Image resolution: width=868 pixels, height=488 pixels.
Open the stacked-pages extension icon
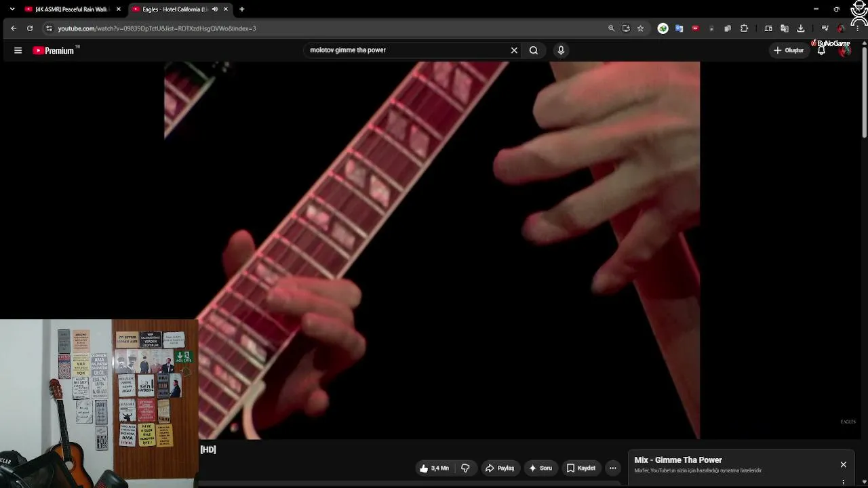728,28
